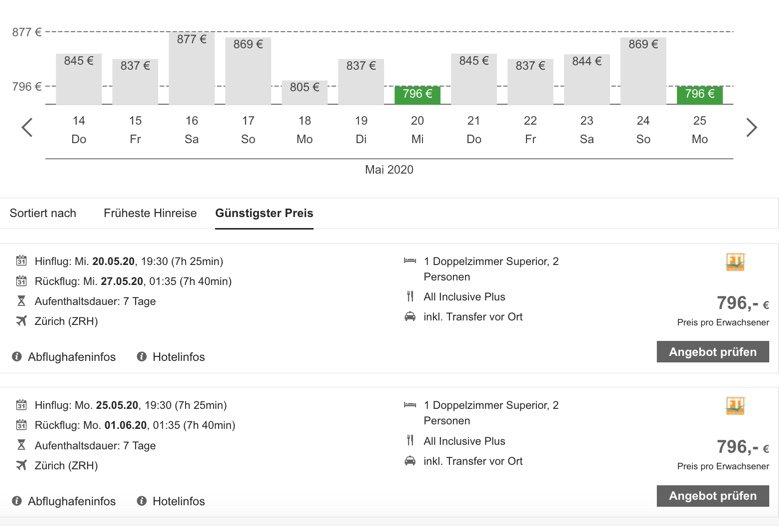This screenshot has width=779, height=526.
Task: Select Günstigster Preis sort tab
Action: tap(264, 213)
